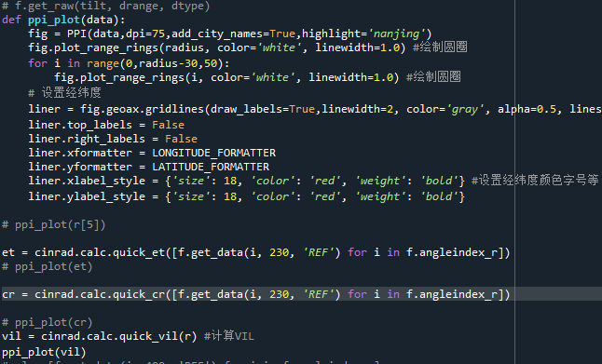602x364 pixels.
Task: Click the comment '#计算VIL'
Action: coord(229,336)
